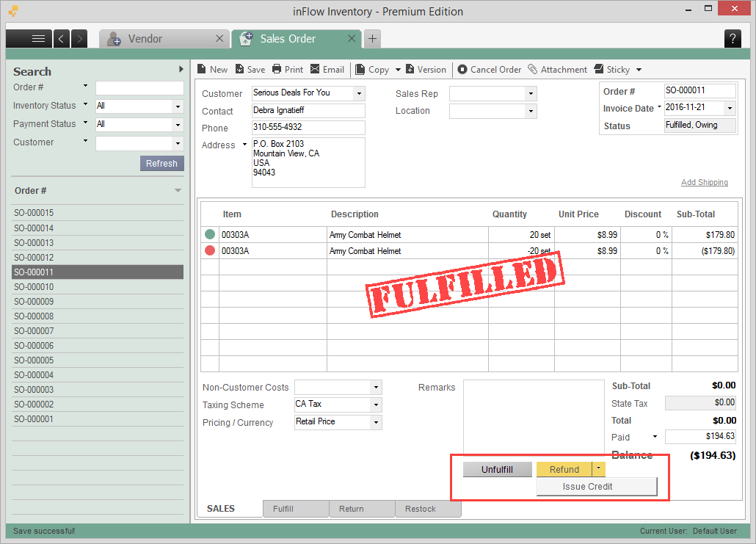
Task: Email the sales order
Action: (327, 70)
